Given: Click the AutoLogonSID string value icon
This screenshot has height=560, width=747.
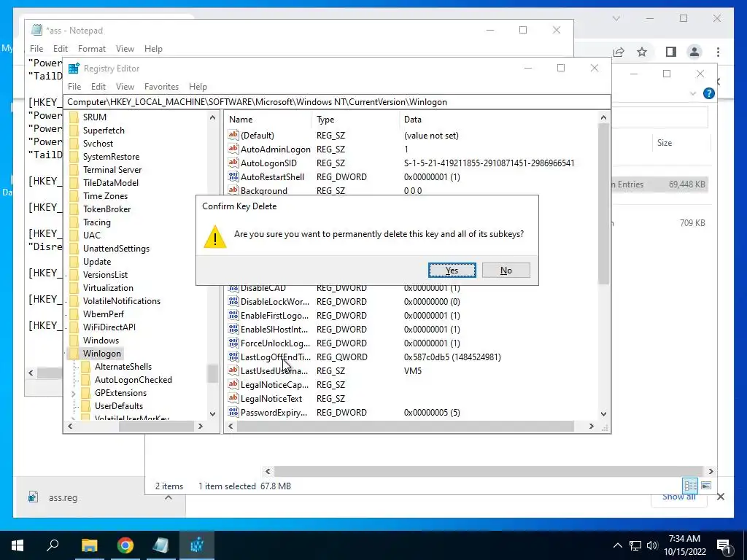Looking at the screenshot, I should click(233, 163).
